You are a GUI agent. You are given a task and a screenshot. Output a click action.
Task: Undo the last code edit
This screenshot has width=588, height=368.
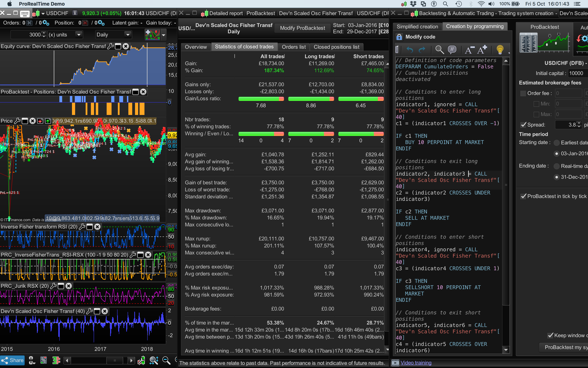pos(410,50)
